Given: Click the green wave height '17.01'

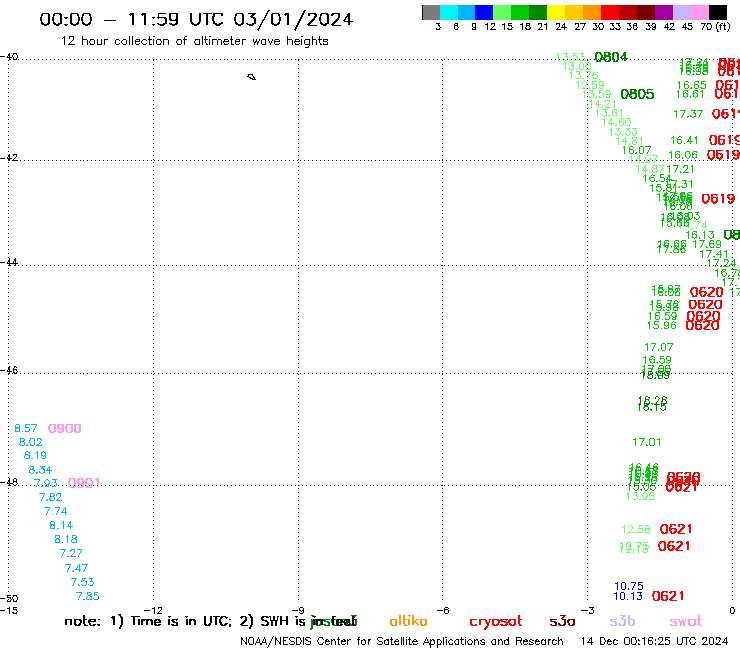Looking at the screenshot, I should (x=647, y=442).
